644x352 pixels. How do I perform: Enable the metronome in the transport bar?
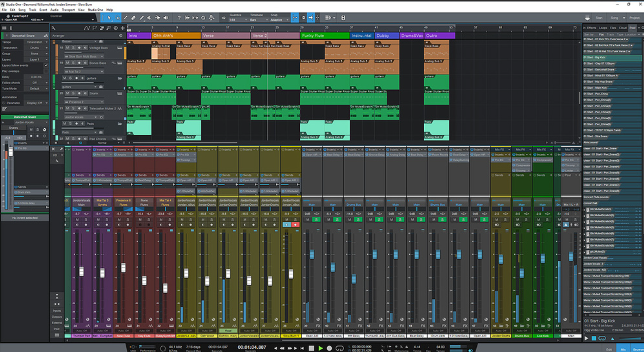point(407,347)
